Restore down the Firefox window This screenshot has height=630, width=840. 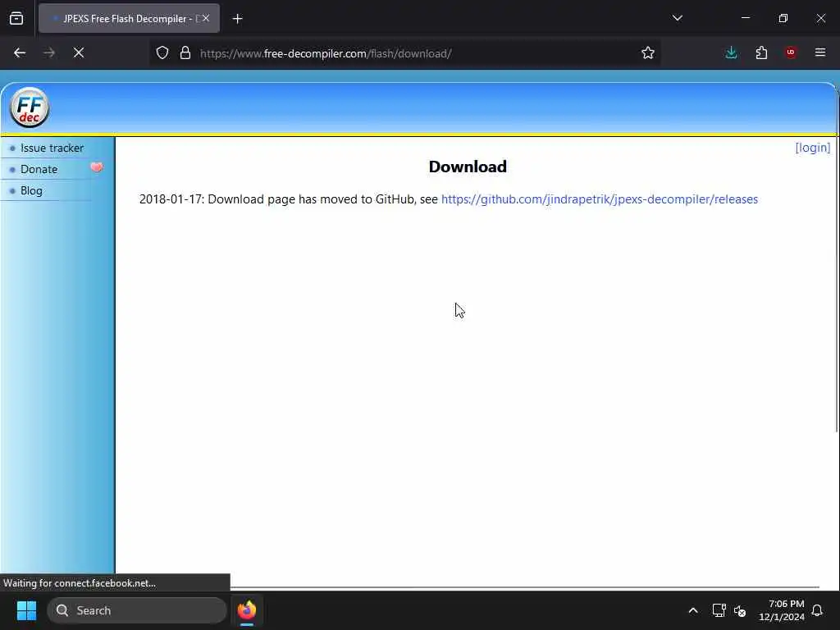(x=783, y=18)
